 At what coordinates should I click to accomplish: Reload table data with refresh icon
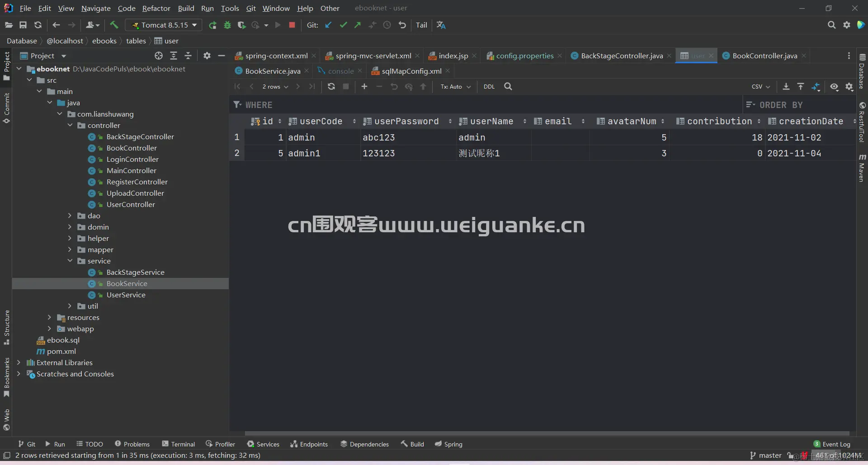pos(331,86)
